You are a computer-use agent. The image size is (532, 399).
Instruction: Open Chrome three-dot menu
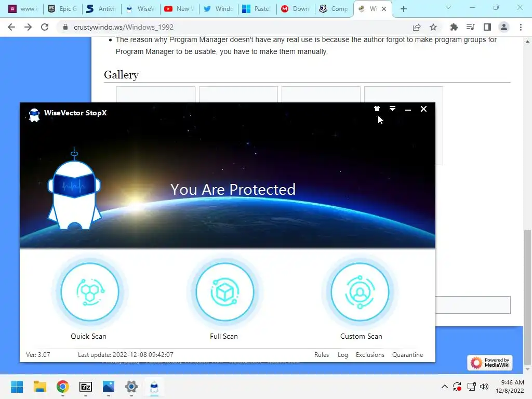pyautogui.click(x=521, y=27)
